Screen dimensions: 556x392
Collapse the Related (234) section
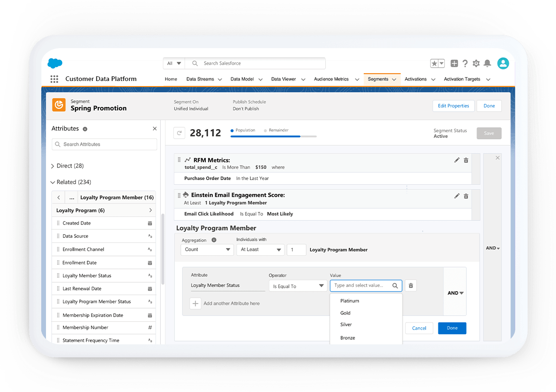[x=70, y=182]
